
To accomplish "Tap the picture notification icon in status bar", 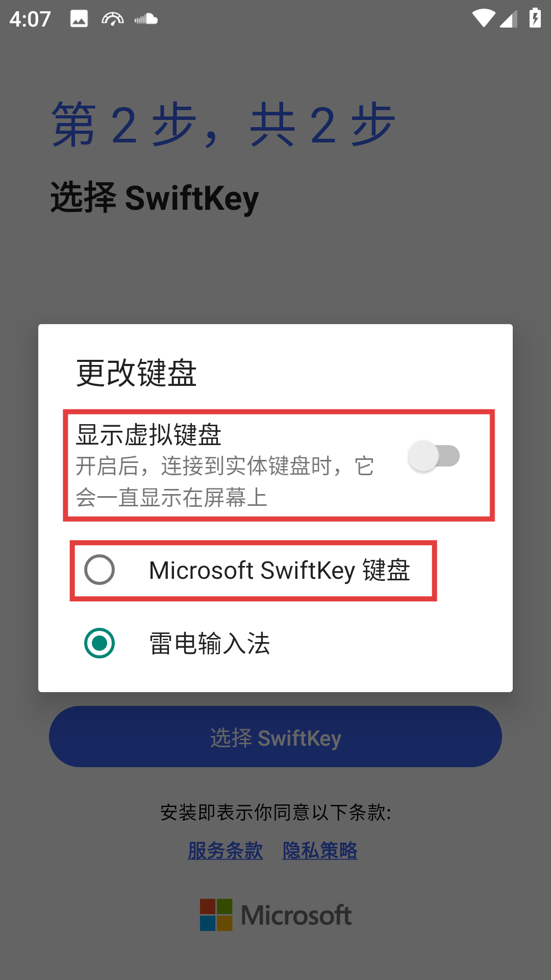I will (x=79, y=19).
